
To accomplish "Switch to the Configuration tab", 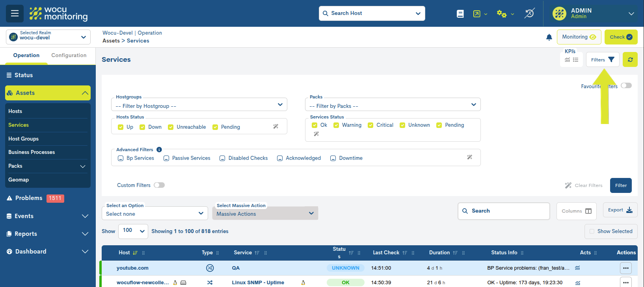I will pos(69,56).
